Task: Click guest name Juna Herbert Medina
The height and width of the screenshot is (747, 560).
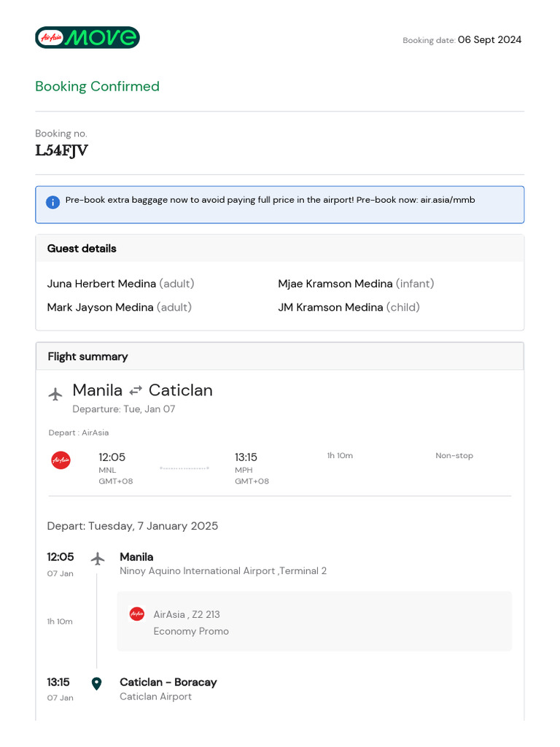Action: 101,283
